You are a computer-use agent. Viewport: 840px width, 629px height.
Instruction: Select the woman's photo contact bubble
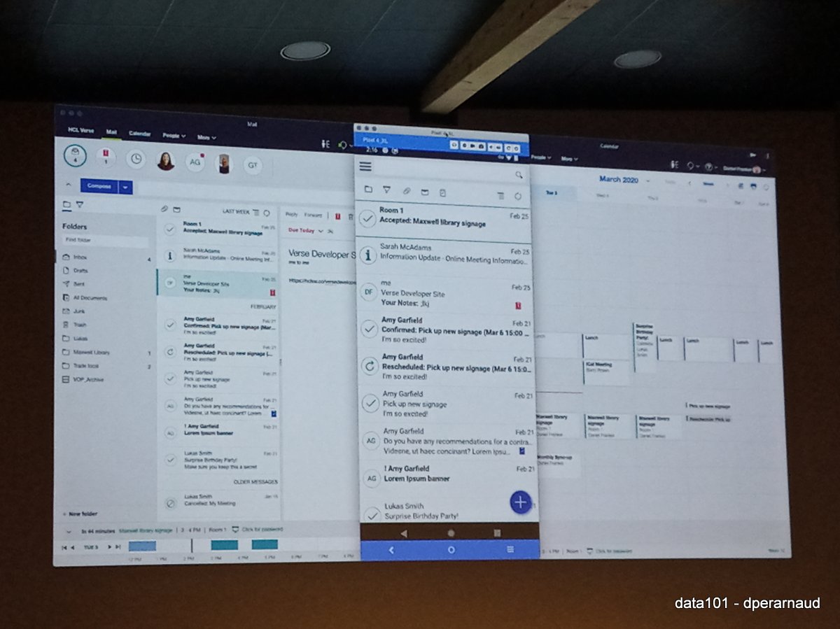click(166, 160)
